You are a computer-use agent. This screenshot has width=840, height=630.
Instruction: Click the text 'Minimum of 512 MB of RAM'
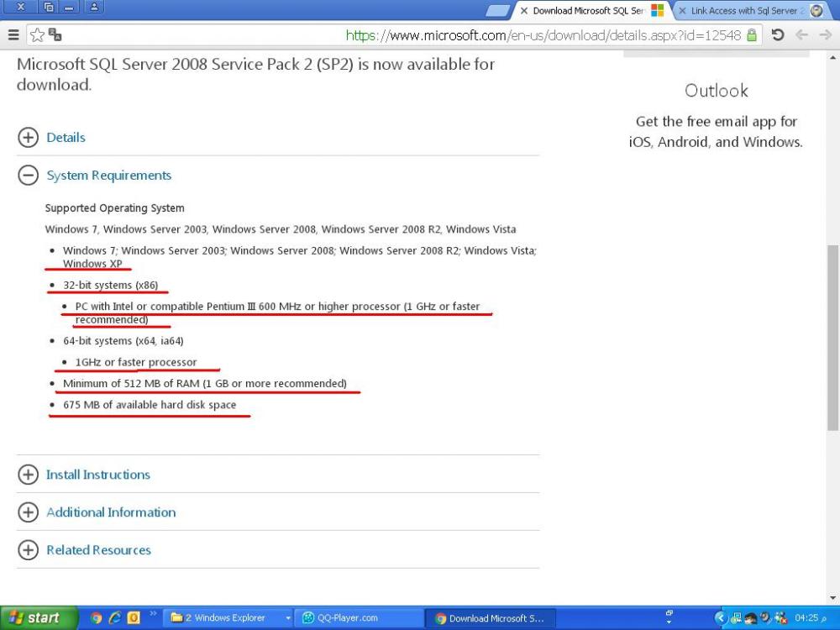tap(131, 384)
